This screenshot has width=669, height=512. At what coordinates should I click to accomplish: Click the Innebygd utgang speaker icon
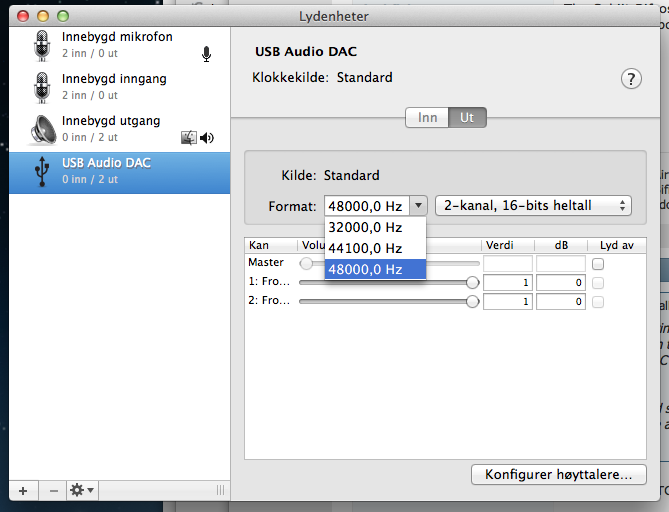click(x=42, y=128)
